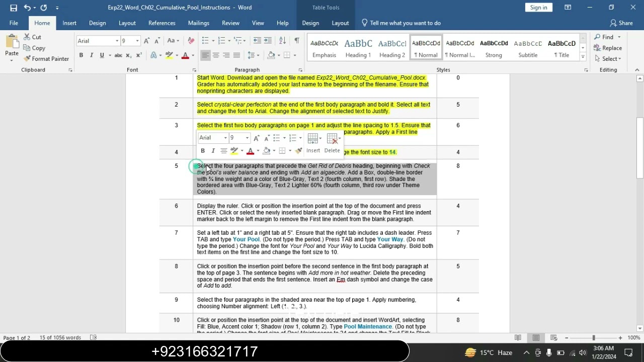Switch to the References tab
This screenshot has height=362, width=644.
pos(162,23)
